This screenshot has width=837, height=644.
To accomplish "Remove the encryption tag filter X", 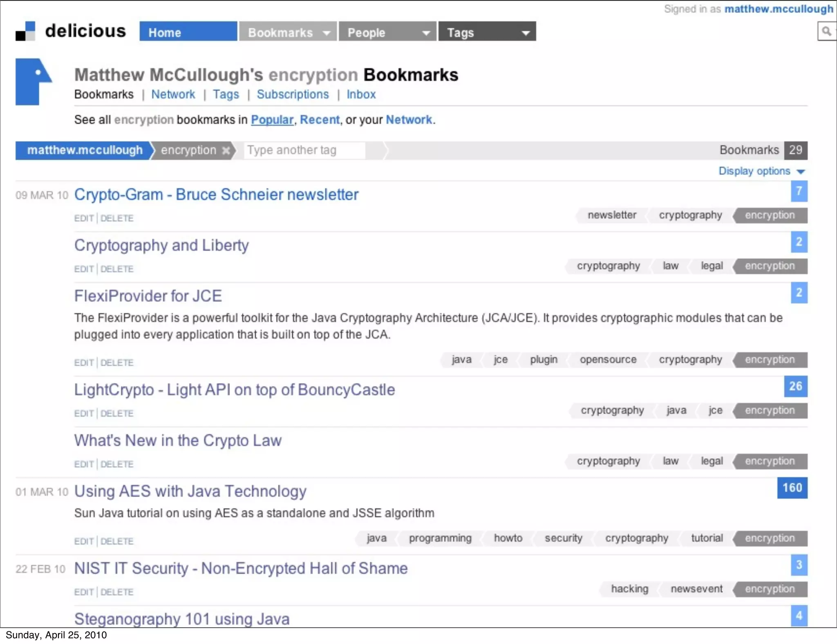I will click(226, 151).
